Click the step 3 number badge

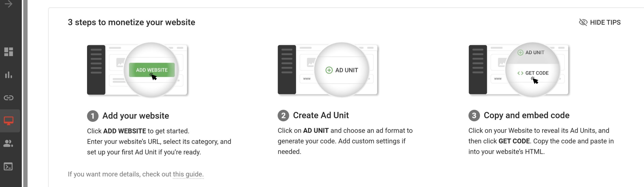point(474,116)
